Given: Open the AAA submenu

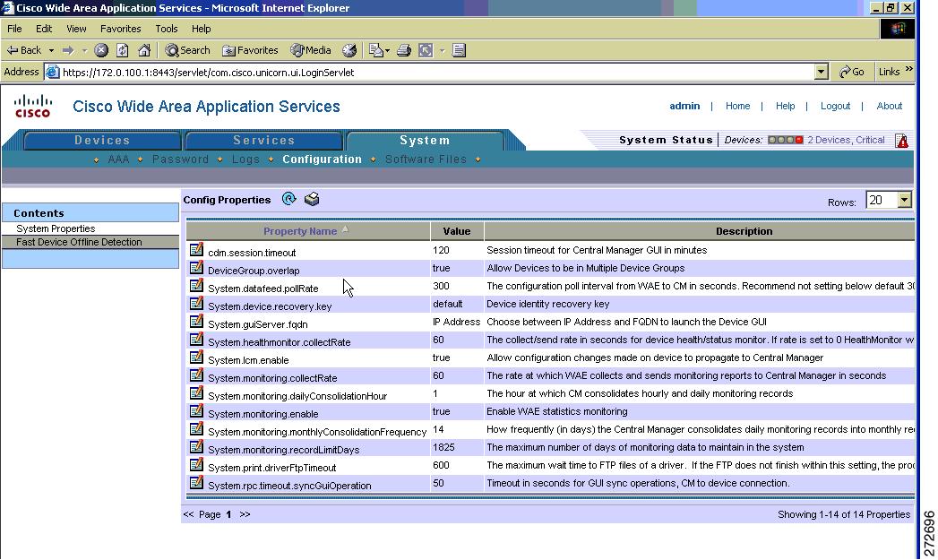Looking at the screenshot, I should coord(118,159).
